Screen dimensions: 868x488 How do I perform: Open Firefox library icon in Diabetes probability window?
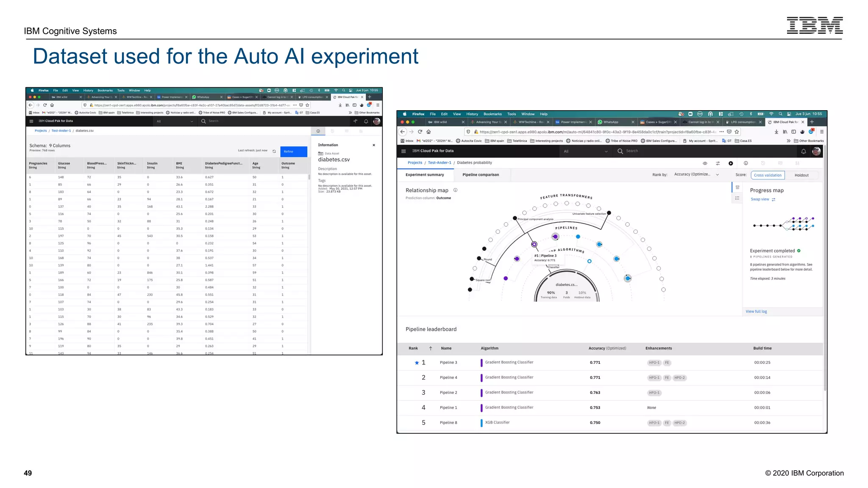point(785,132)
